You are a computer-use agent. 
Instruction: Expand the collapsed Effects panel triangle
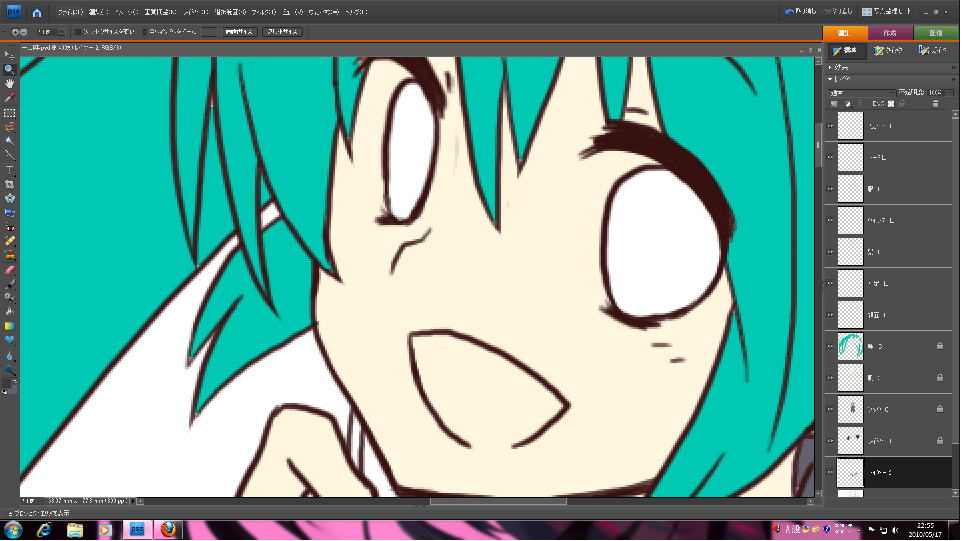[x=830, y=68]
